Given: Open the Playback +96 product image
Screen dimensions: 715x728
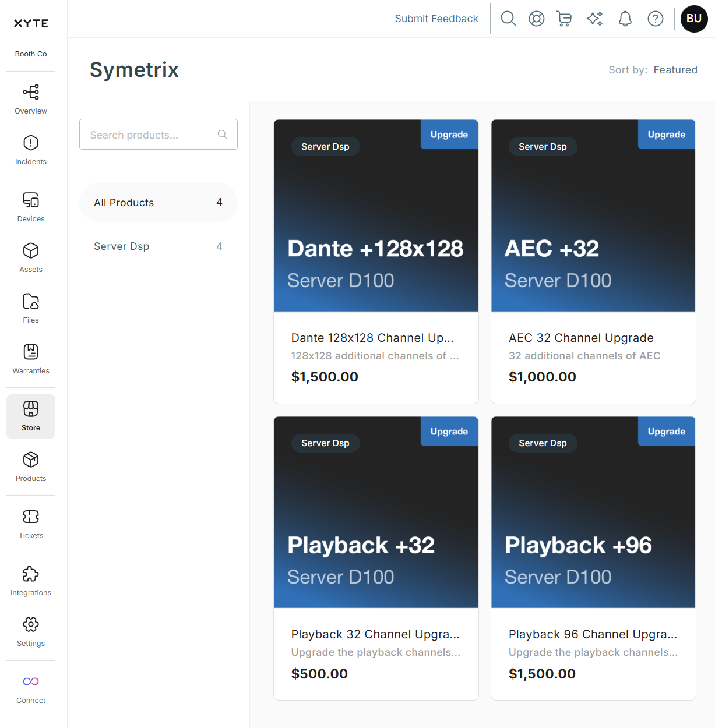Looking at the screenshot, I should coord(593,513).
